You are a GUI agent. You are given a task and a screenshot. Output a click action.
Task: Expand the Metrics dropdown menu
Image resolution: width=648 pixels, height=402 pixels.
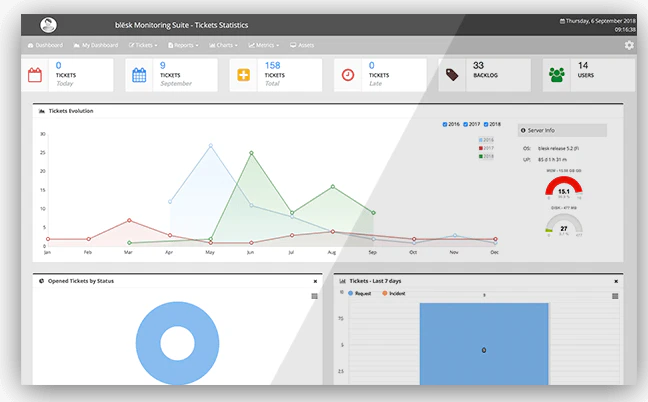click(264, 45)
